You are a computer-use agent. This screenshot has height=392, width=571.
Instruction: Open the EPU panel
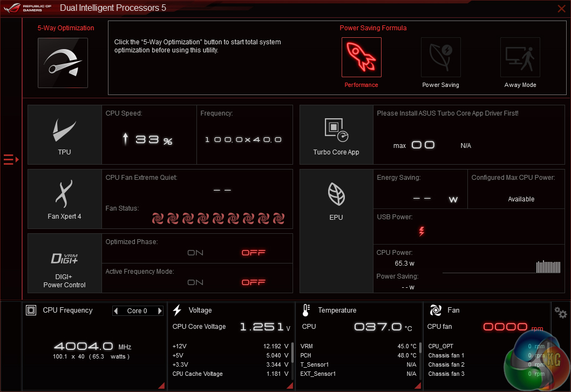coord(336,231)
